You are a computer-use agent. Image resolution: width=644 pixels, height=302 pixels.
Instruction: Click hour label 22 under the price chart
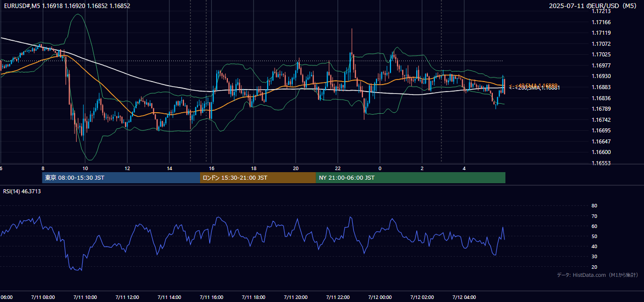tap(338, 168)
